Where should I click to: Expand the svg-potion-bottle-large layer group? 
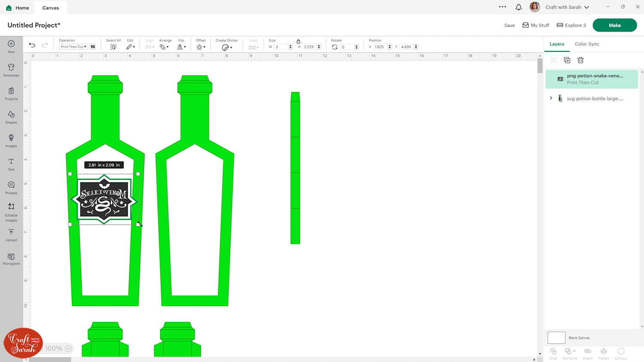[x=551, y=98]
